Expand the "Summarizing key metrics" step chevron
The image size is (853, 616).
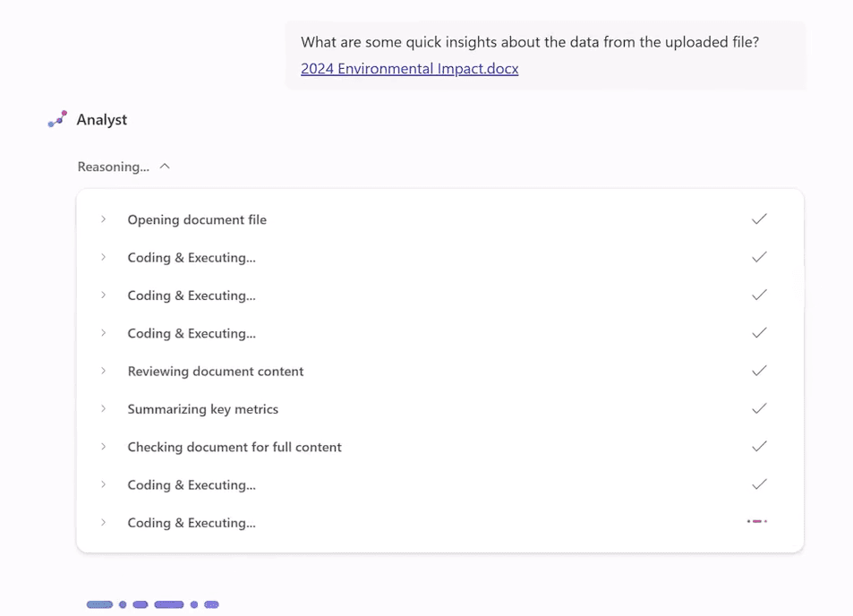104,409
